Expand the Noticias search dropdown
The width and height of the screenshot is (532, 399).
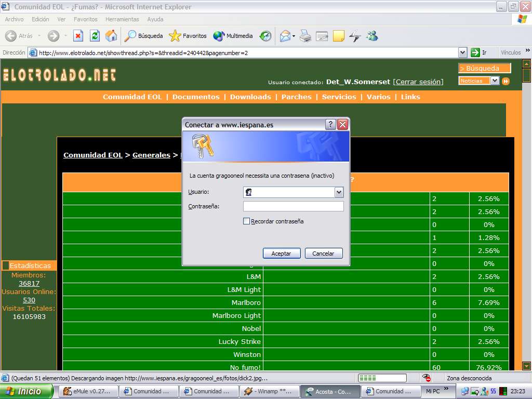[x=495, y=81]
